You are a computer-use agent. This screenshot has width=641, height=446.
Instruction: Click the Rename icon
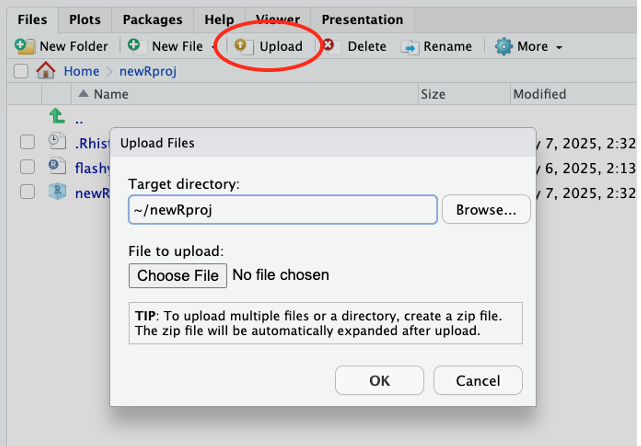(410, 47)
